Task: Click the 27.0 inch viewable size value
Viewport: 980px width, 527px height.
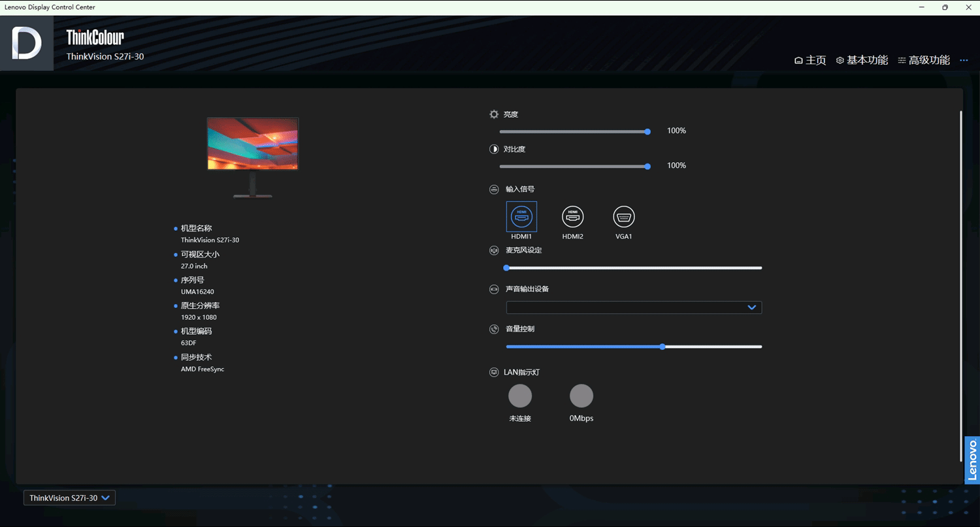Action: 194,266
